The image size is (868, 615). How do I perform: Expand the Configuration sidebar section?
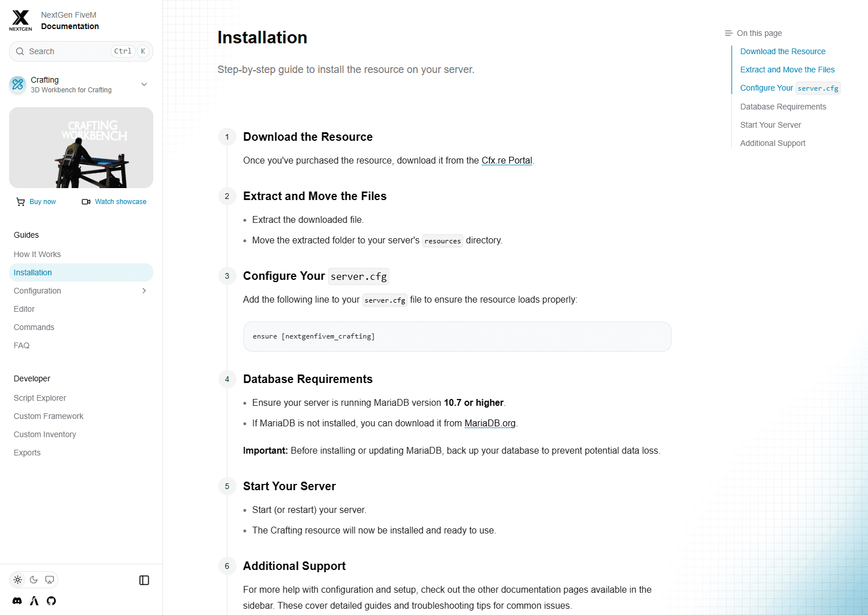click(144, 291)
